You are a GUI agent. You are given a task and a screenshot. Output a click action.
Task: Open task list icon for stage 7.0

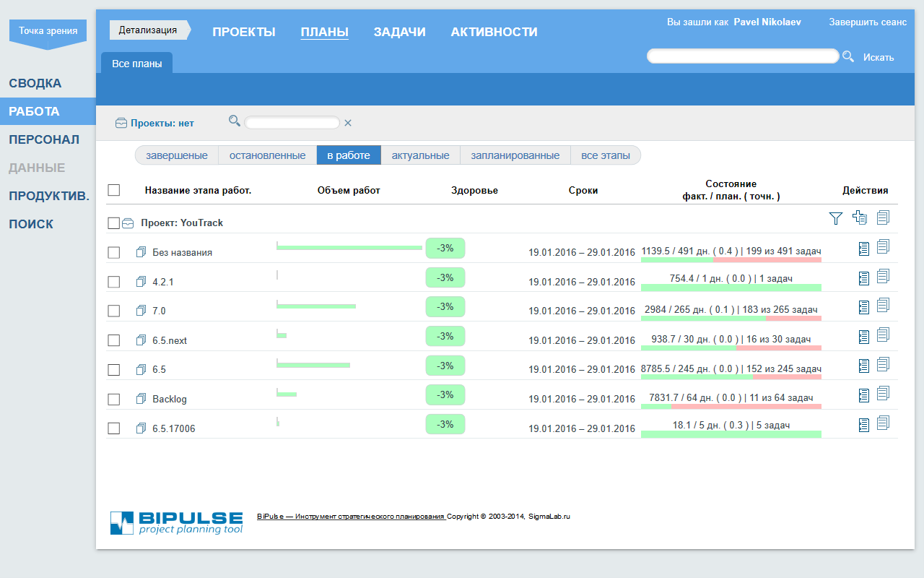click(x=864, y=307)
